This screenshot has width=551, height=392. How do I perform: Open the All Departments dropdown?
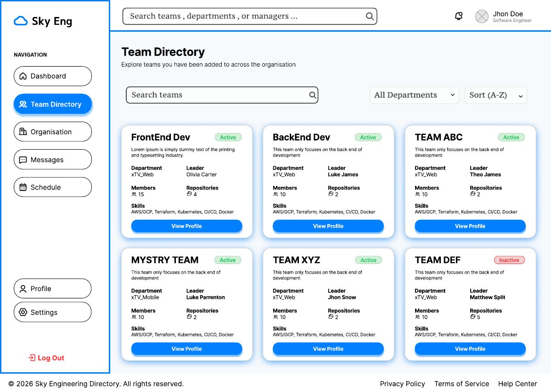coord(414,95)
